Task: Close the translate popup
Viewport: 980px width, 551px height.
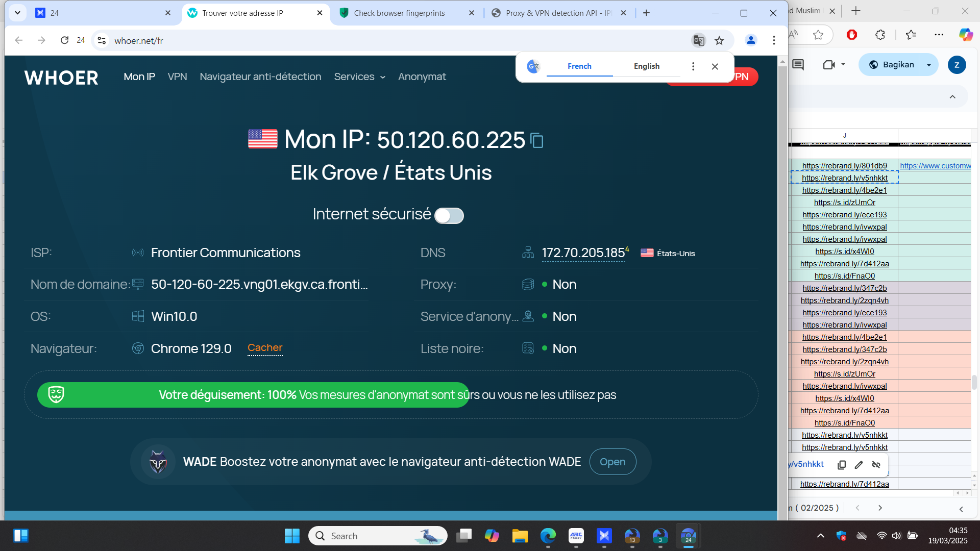Action: tap(715, 66)
